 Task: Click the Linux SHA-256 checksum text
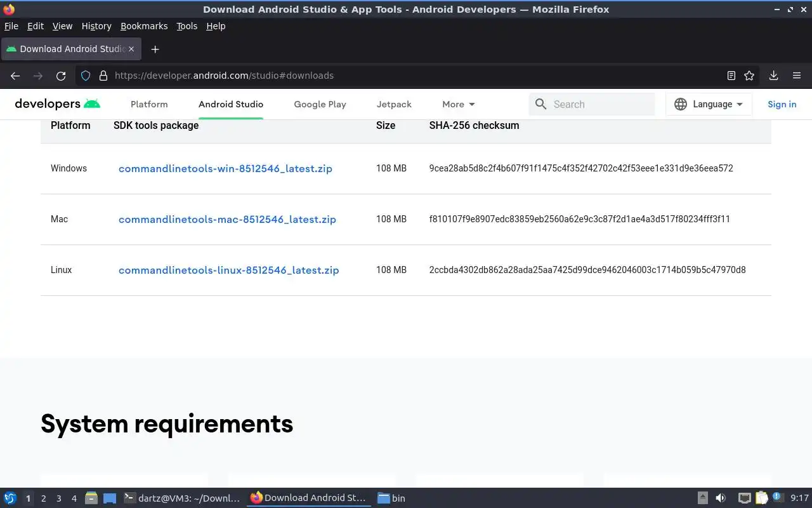587,270
